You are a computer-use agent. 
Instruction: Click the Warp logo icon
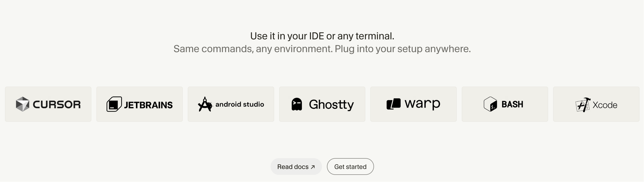tap(393, 104)
